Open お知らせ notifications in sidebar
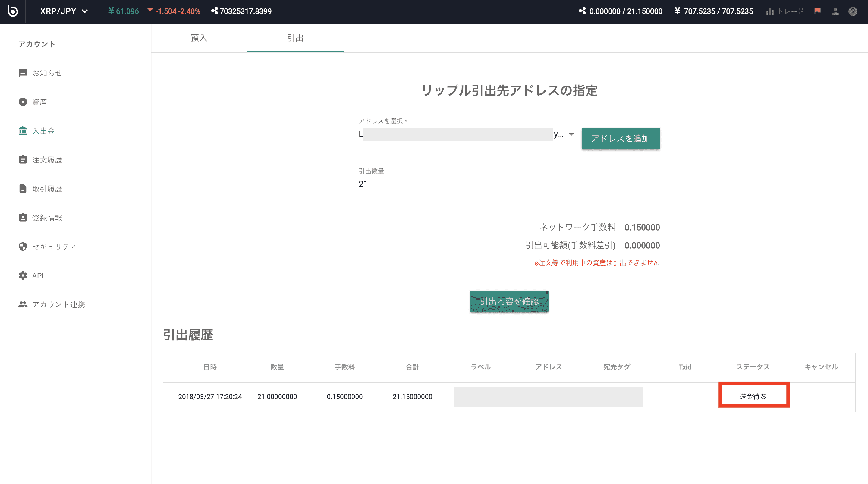The width and height of the screenshot is (868, 484). tap(47, 73)
